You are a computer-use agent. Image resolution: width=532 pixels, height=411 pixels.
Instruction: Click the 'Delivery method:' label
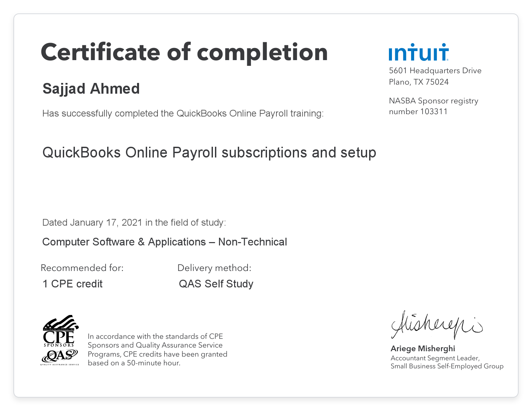[x=214, y=268]
